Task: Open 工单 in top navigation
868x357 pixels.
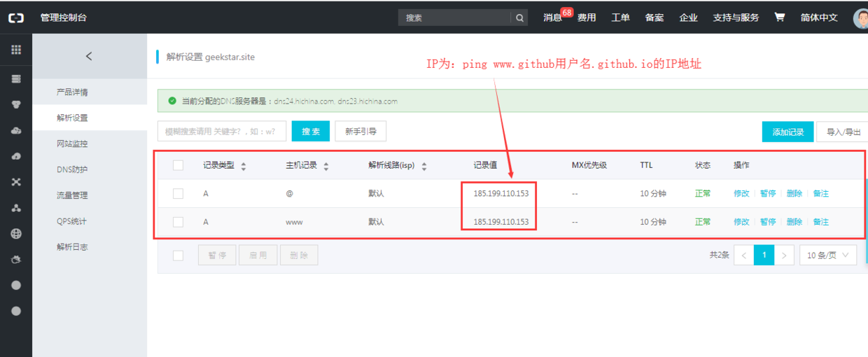Action: (620, 17)
